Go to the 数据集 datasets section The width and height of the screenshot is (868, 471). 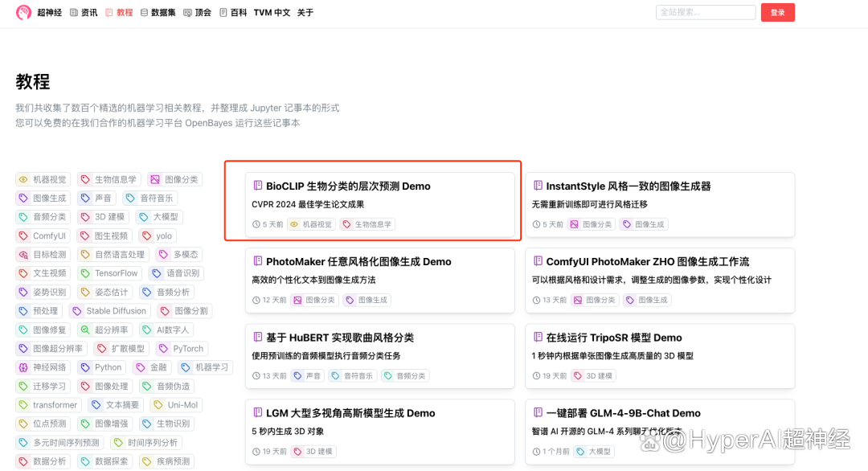(158, 13)
